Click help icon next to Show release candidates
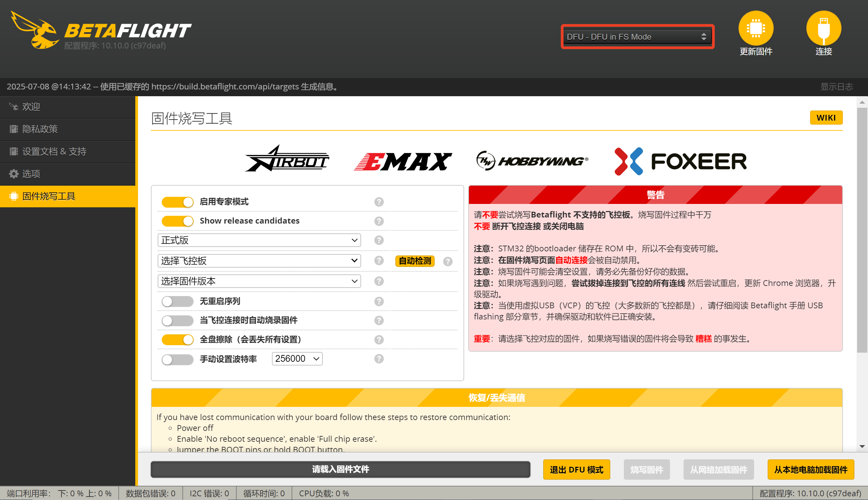The image size is (868, 500). pos(379,221)
